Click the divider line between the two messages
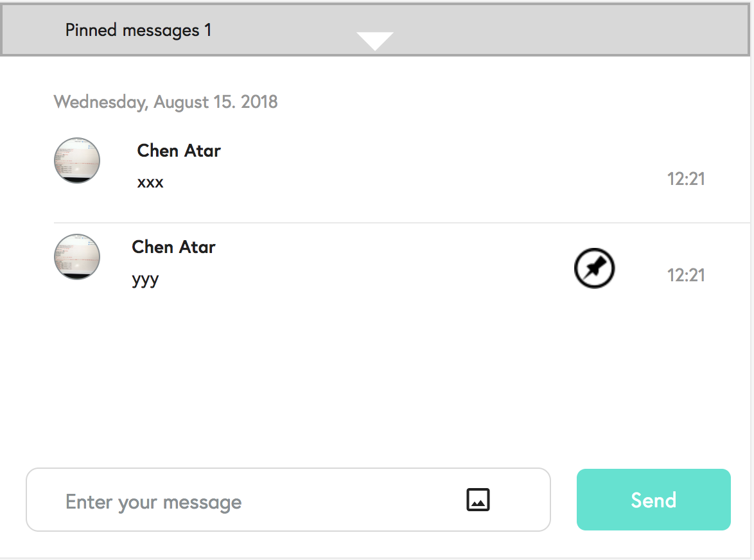754x560 pixels. click(x=385, y=223)
